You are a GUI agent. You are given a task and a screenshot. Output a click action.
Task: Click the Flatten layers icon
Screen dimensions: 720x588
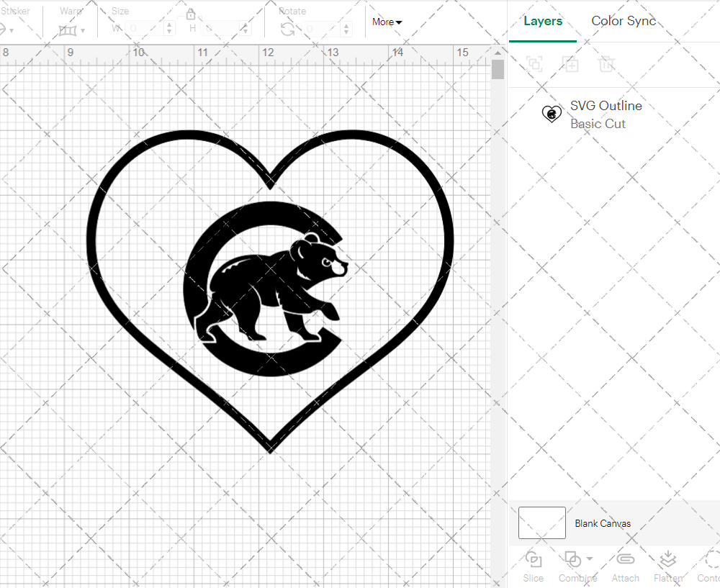668,559
